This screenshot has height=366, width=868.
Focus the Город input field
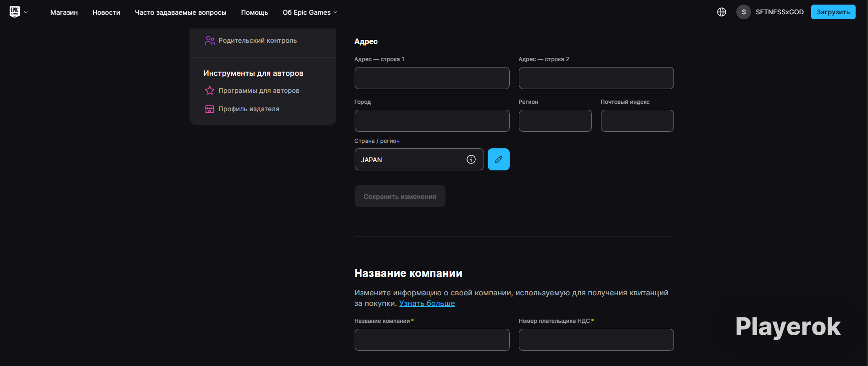(x=432, y=121)
